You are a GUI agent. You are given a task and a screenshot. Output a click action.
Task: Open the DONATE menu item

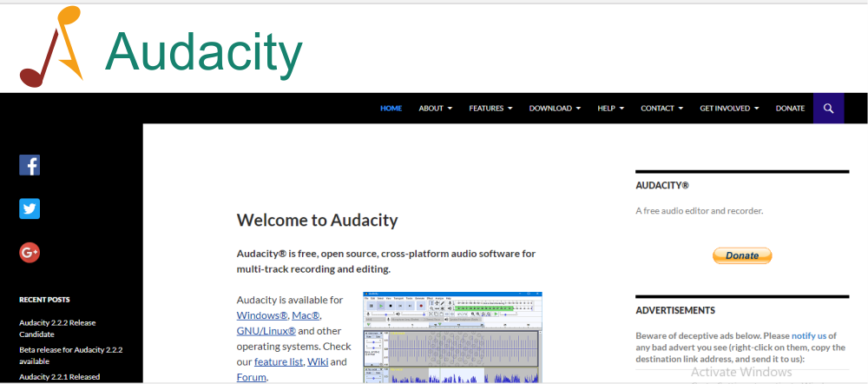coord(790,108)
